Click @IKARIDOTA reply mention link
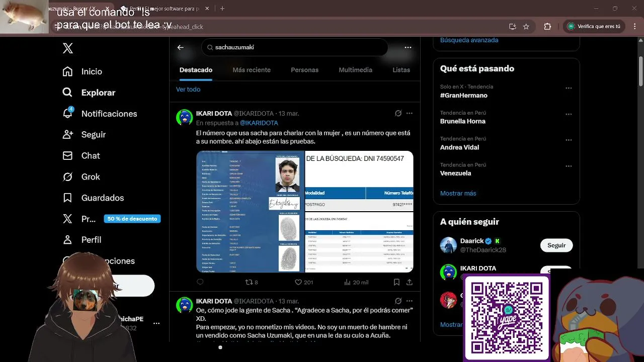 (x=259, y=123)
